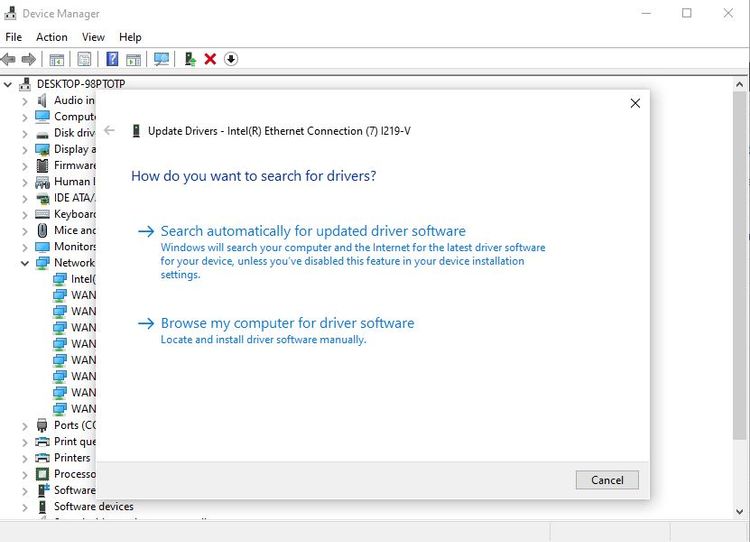Click Update device driver toolbar icon

190,59
